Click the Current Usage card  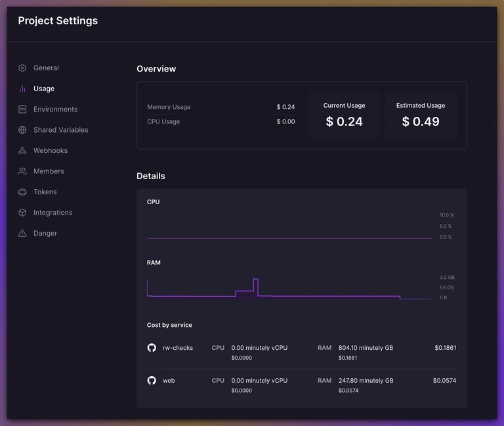coord(345,115)
